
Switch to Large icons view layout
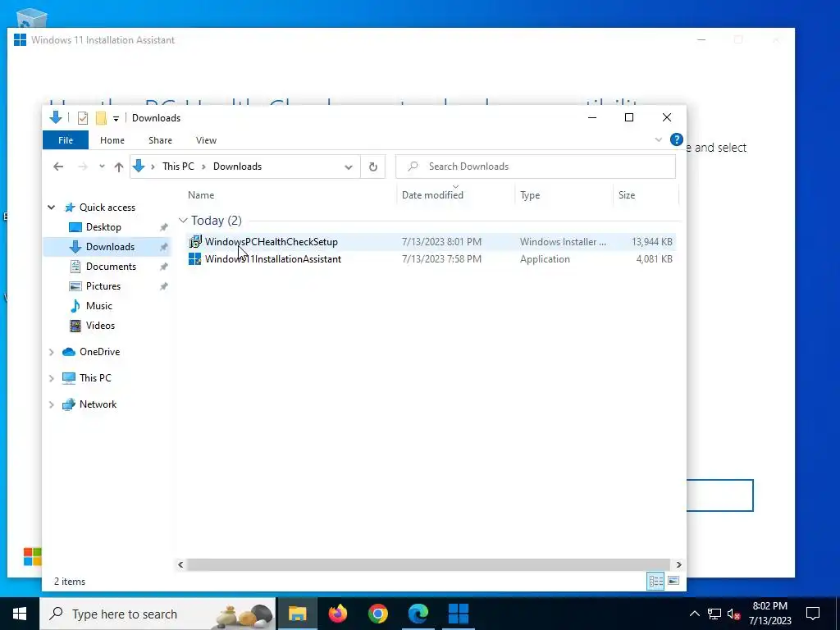point(673,582)
